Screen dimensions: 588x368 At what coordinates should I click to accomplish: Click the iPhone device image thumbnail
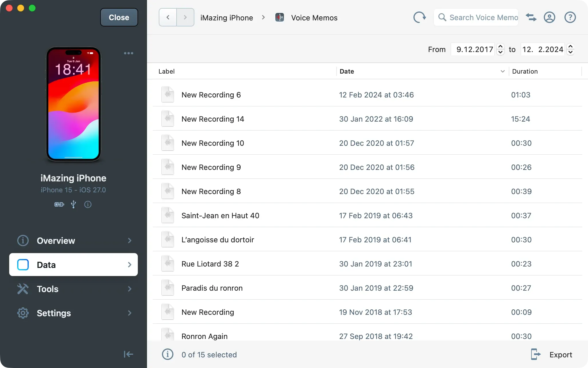coord(73,104)
